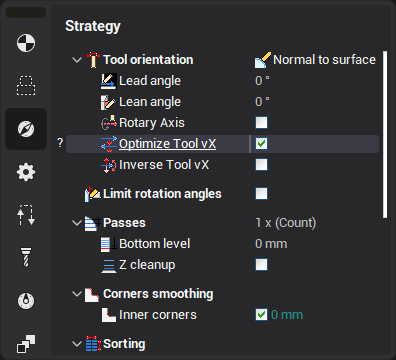Select the Passes heading text
Viewport: 396px width, 360px height.
tap(124, 223)
